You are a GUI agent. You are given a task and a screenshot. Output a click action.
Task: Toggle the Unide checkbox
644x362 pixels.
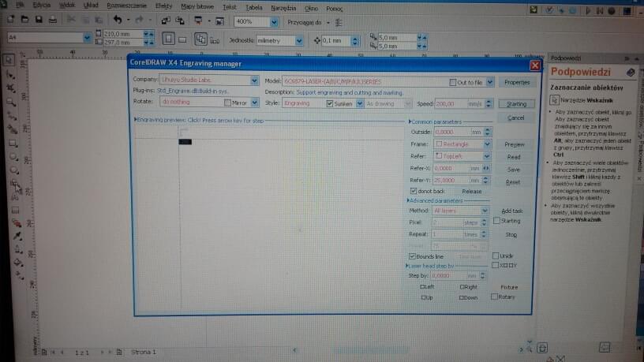(496, 256)
